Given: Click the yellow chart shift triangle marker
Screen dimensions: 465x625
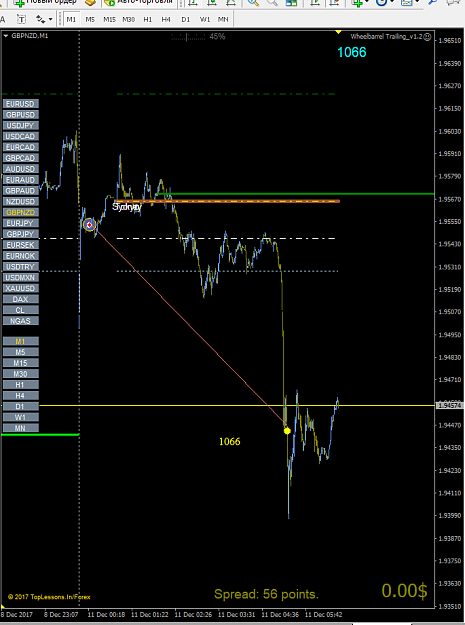Looking at the screenshot, I should (x=338, y=31).
